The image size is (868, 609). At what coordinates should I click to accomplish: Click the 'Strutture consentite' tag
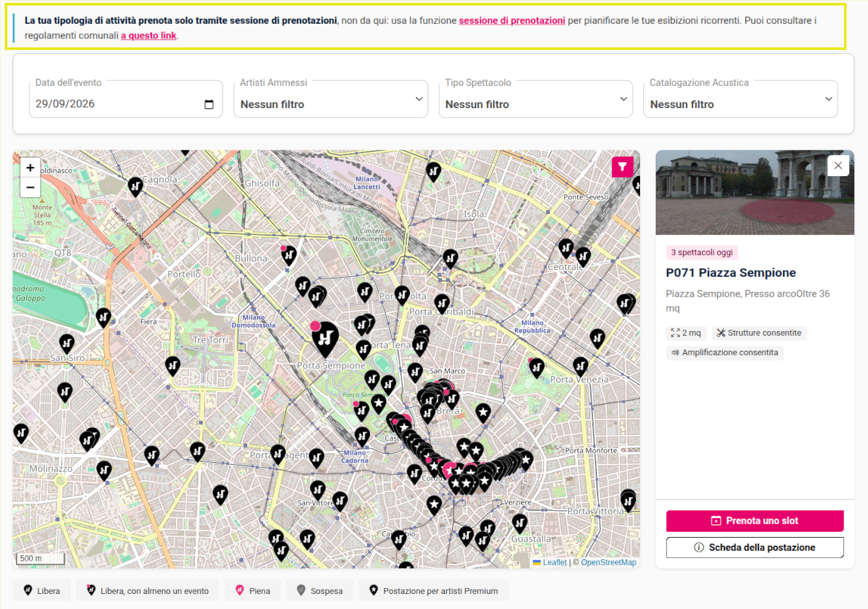coord(759,333)
